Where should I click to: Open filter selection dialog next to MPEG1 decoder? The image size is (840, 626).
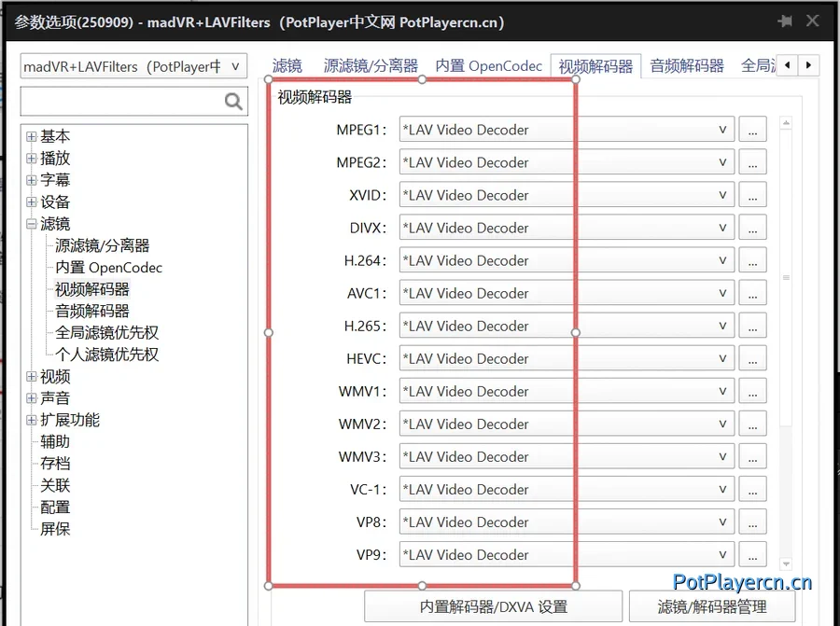[x=752, y=129]
